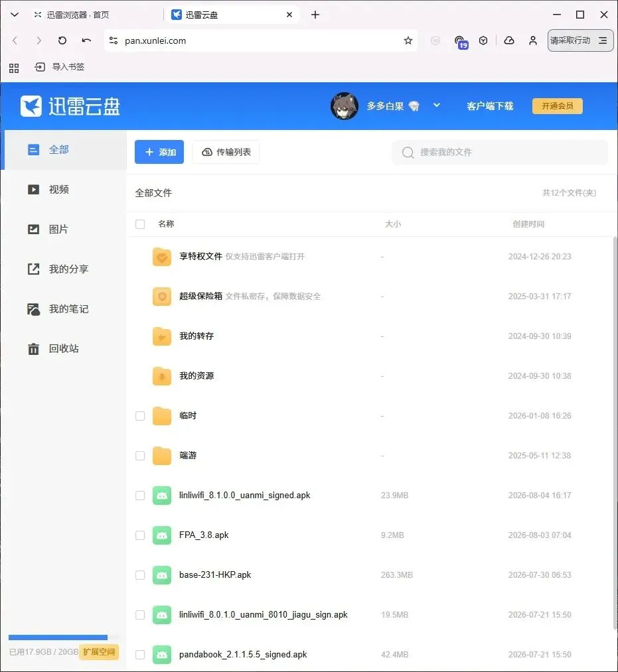Go back to previous page
The image size is (618, 672).
click(15, 40)
